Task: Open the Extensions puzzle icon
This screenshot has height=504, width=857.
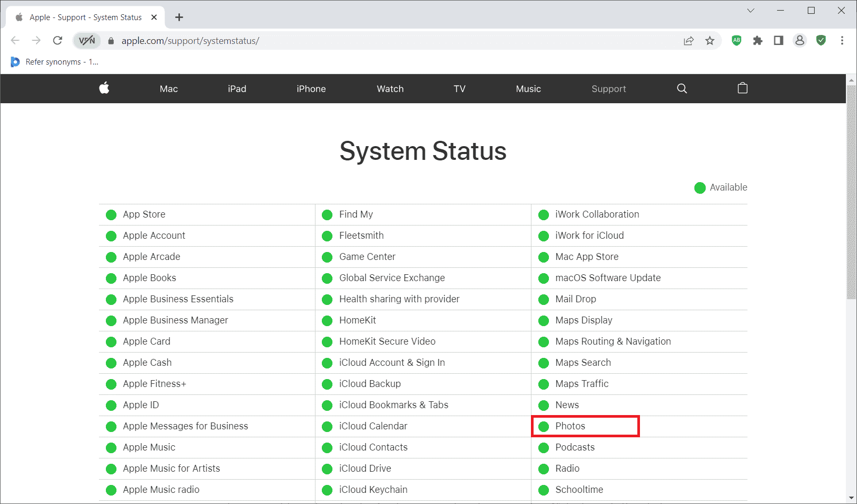Action: (x=757, y=41)
